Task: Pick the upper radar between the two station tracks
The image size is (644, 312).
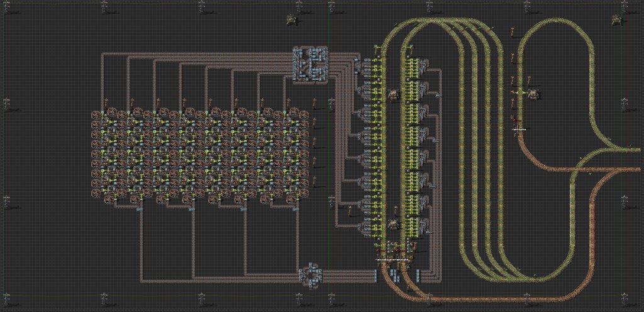Action: pyautogui.click(x=394, y=95)
